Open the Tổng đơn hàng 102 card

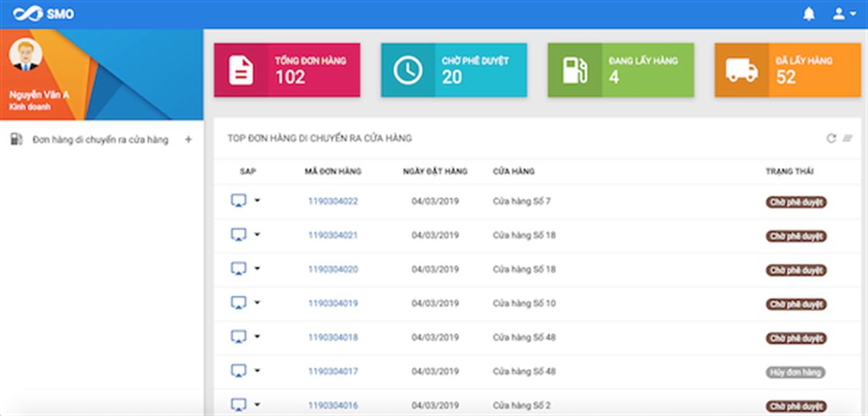(x=287, y=70)
